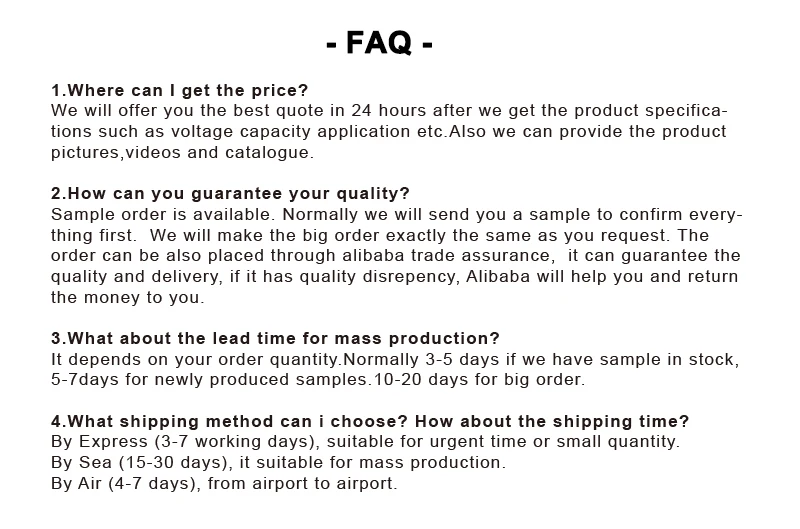
Task: Click the "By Air (4-7 days)" line
Action: 224,483
